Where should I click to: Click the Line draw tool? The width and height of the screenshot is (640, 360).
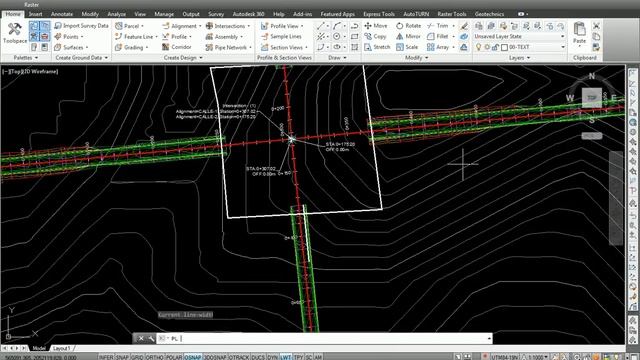320,26
